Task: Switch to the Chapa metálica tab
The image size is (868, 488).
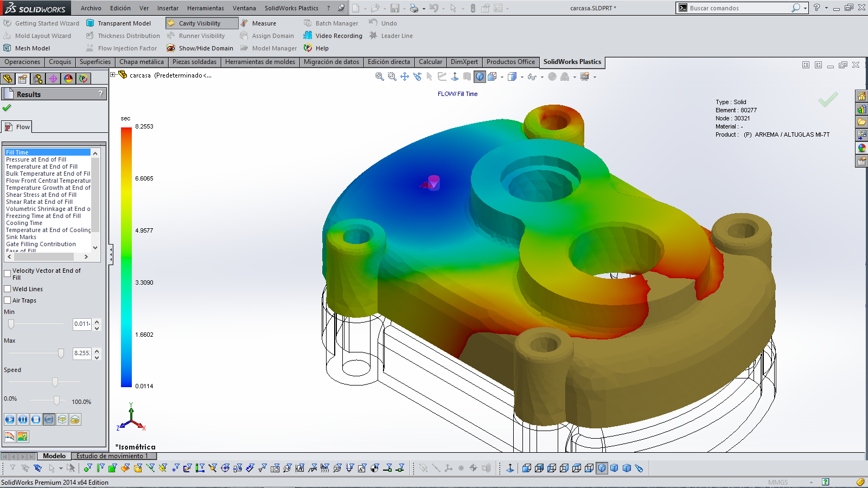Action: point(142,62)
